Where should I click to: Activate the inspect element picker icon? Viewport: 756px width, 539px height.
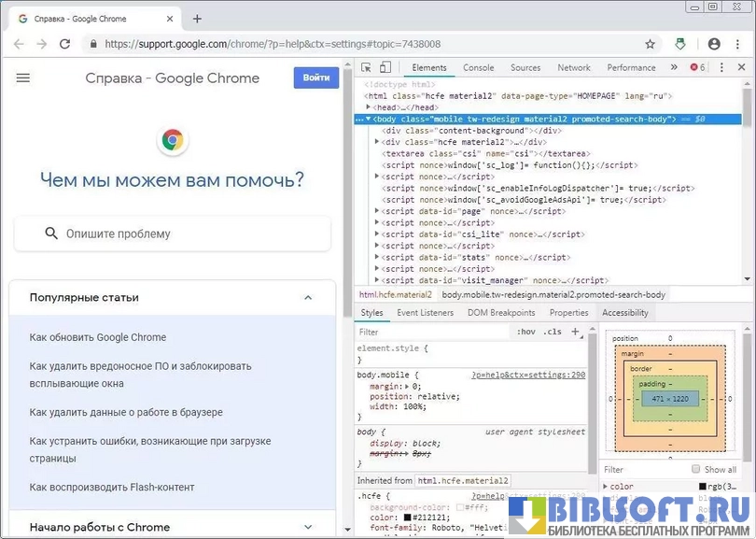click(x=366, y=68)
